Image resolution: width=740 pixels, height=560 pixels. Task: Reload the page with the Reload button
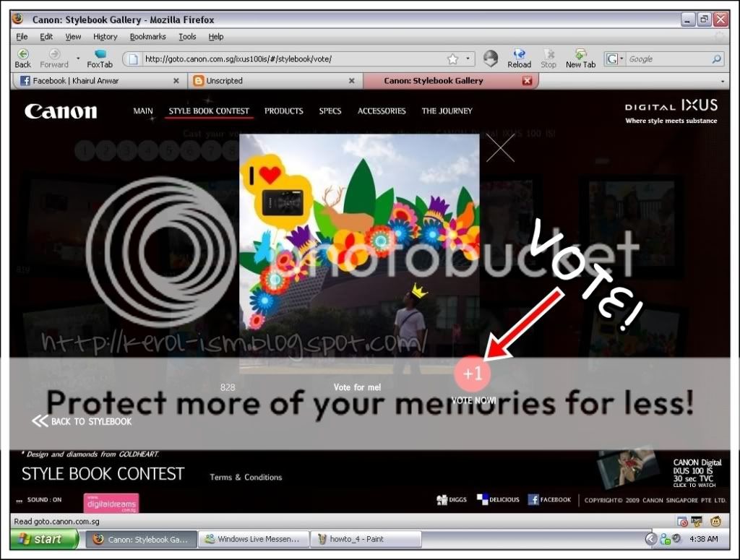click(x=519, y=59)
